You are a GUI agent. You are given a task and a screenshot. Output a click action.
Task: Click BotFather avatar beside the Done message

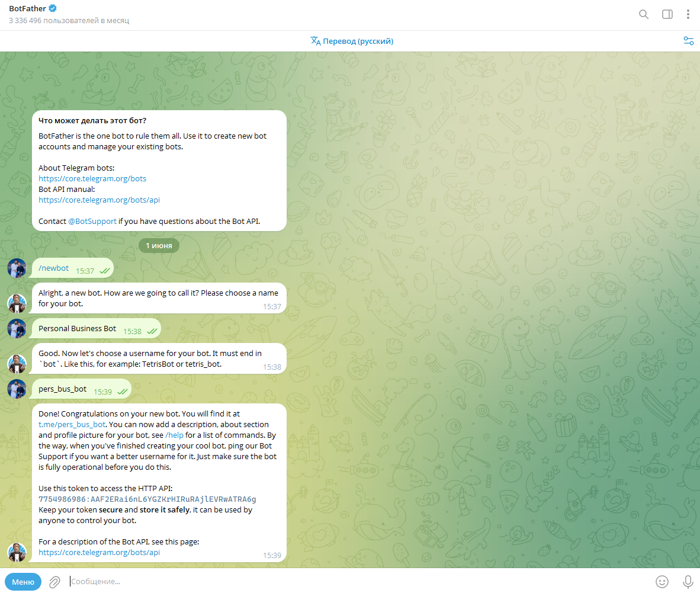coord(17,552)
